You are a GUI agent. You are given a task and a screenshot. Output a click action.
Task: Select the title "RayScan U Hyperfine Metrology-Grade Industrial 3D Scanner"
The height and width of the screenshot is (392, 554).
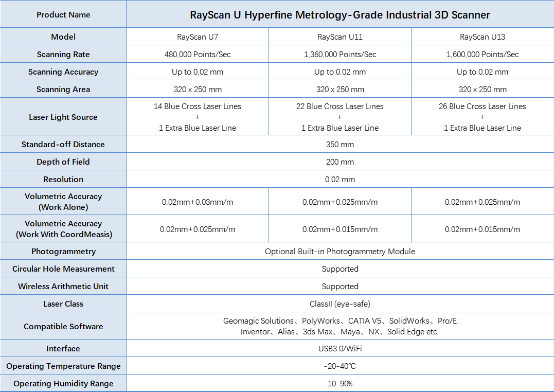coord(340,15)
